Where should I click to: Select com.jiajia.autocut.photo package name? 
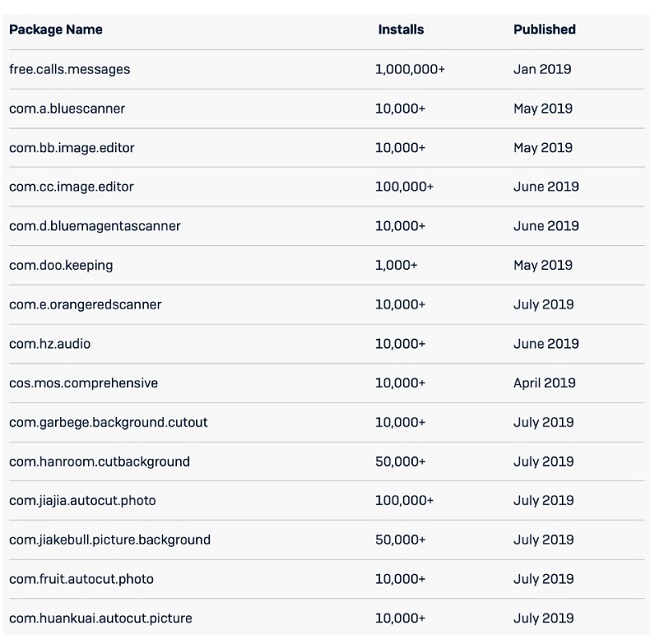click(x=82, y=500)
